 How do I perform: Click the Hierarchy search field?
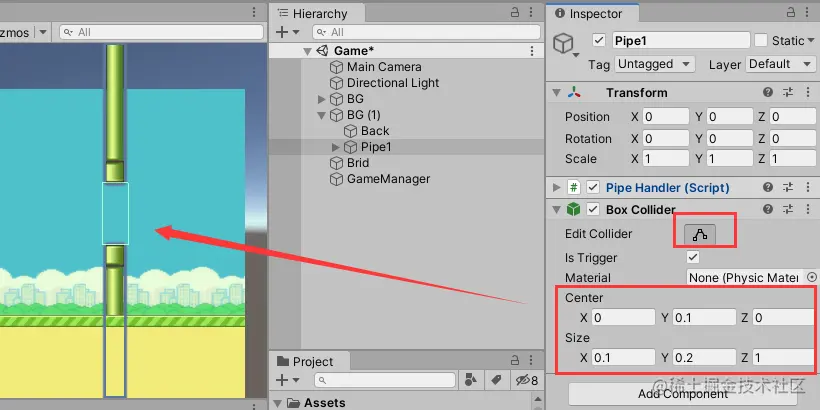(426, 32)
